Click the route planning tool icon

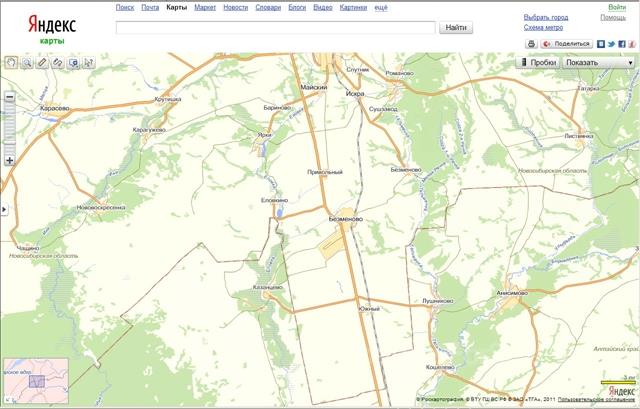(58, 62)
